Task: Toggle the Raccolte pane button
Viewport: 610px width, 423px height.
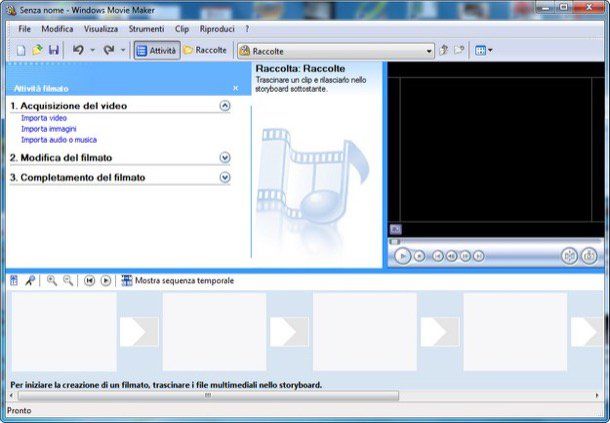Action: tap(205, 50)
